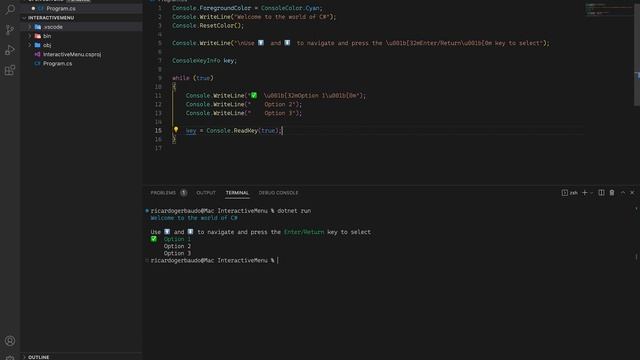Screen dimensions: 640x360
Task: Create a new terminal with plus icon
Action: pos(584,193)
